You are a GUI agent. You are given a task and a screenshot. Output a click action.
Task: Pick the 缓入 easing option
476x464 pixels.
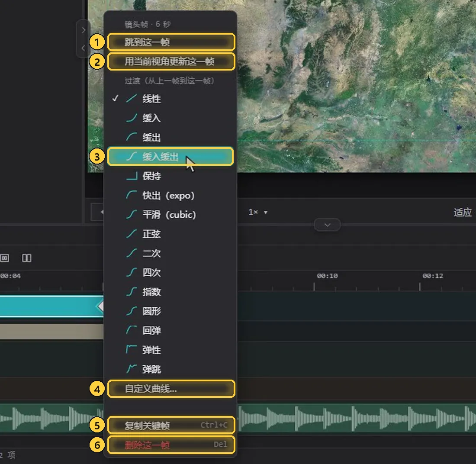pos(170,118)
